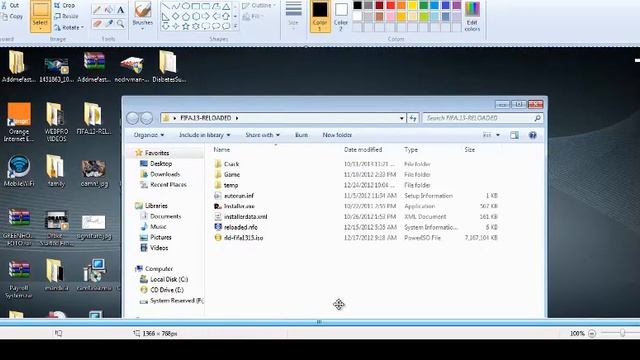The width and height of the screenshot is (640, 360).
Task: Click Cut in the Clipboard group
Action: coord(11,5)
